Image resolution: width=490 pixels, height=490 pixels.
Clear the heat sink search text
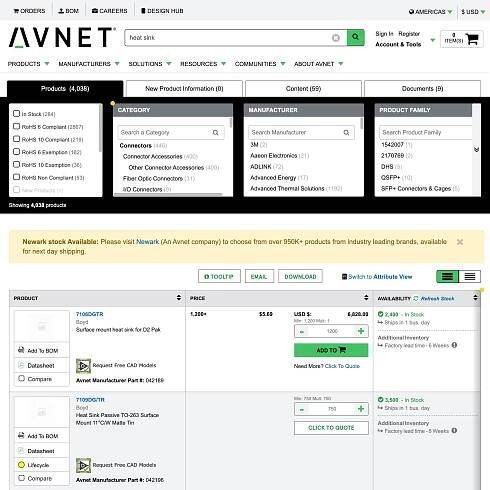[336, 38]
